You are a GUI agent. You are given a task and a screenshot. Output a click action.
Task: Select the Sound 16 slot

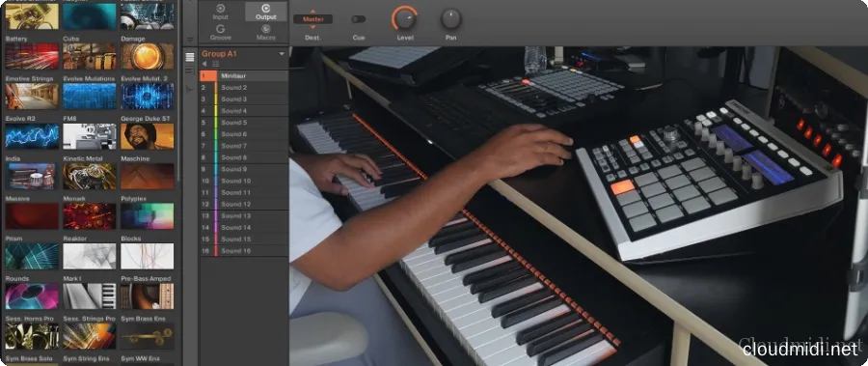pyautogui.click(x=244, y=251)
